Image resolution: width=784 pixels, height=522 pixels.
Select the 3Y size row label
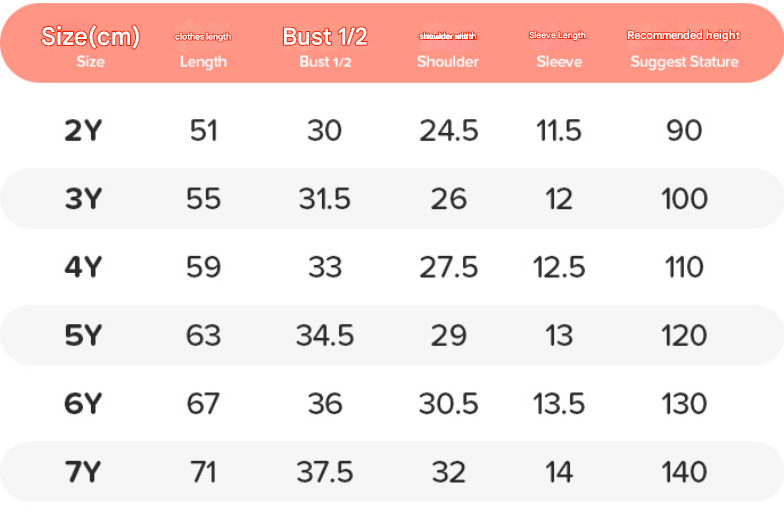click(x=83, y=198)
